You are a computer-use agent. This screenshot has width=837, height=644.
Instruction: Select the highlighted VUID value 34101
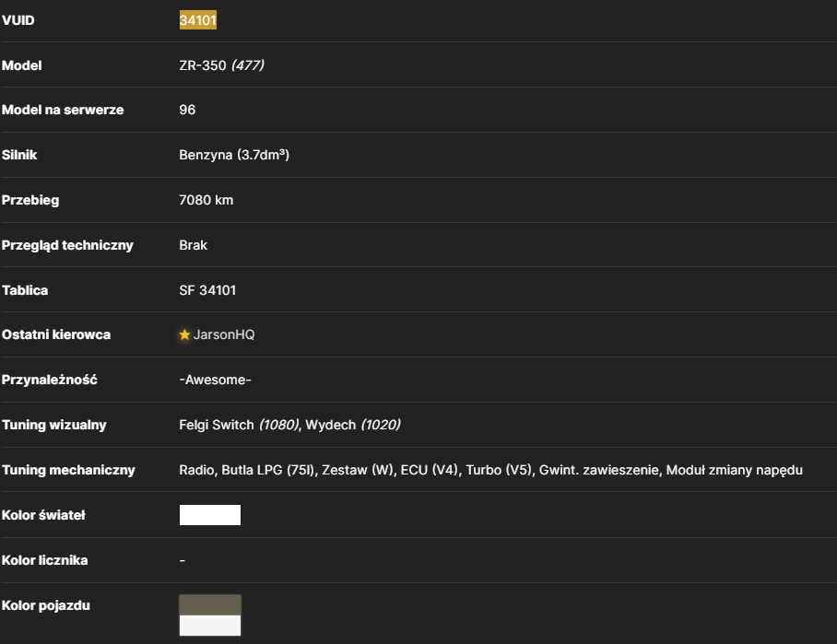(198, 20)
